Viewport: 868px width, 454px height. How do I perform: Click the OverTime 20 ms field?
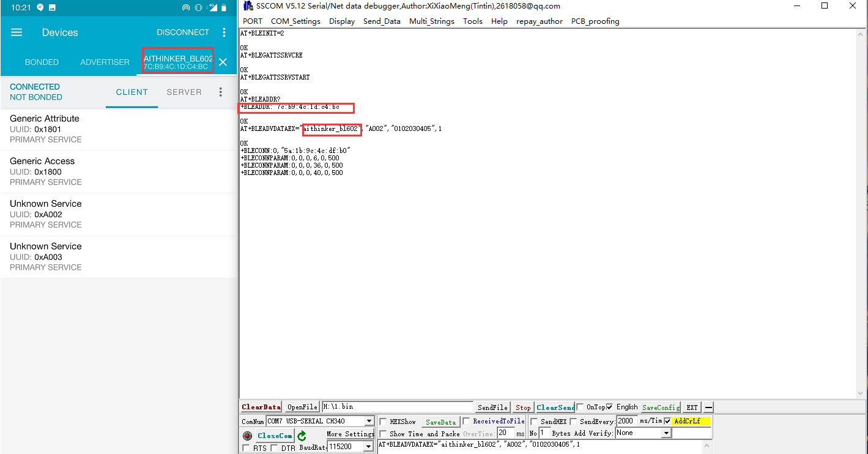coord(505,433)
